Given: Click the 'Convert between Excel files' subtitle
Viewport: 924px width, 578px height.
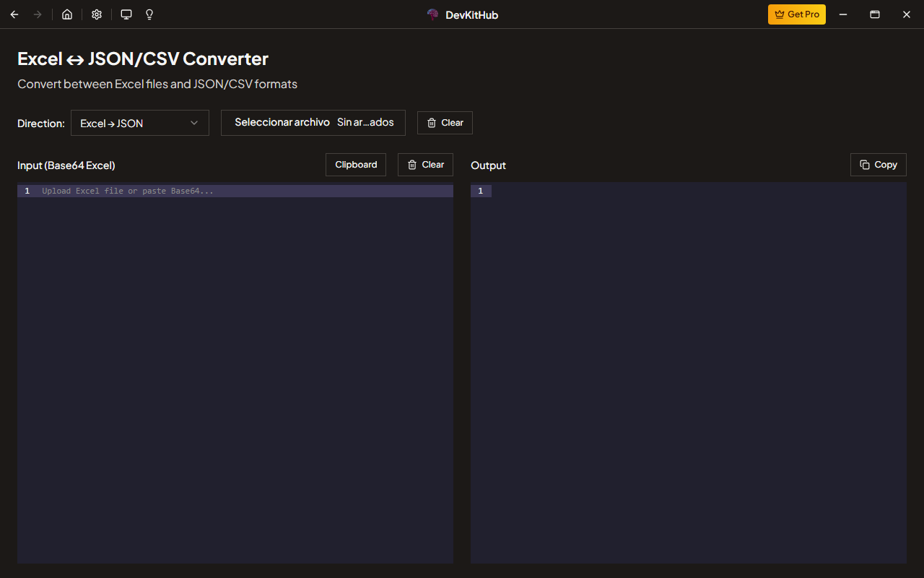Looking at the screenshot, I should 157,84.
